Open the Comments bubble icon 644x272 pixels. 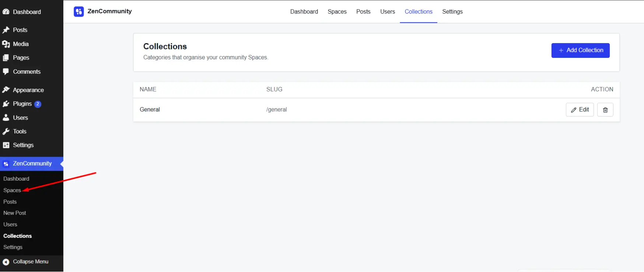(x=6, y=72)
